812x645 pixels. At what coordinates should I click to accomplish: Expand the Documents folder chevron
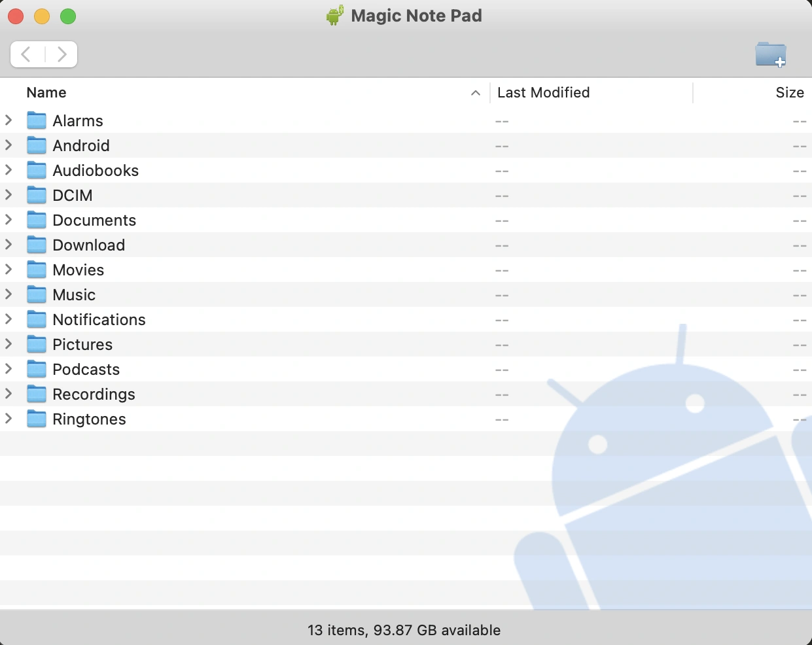coord(9,220)
